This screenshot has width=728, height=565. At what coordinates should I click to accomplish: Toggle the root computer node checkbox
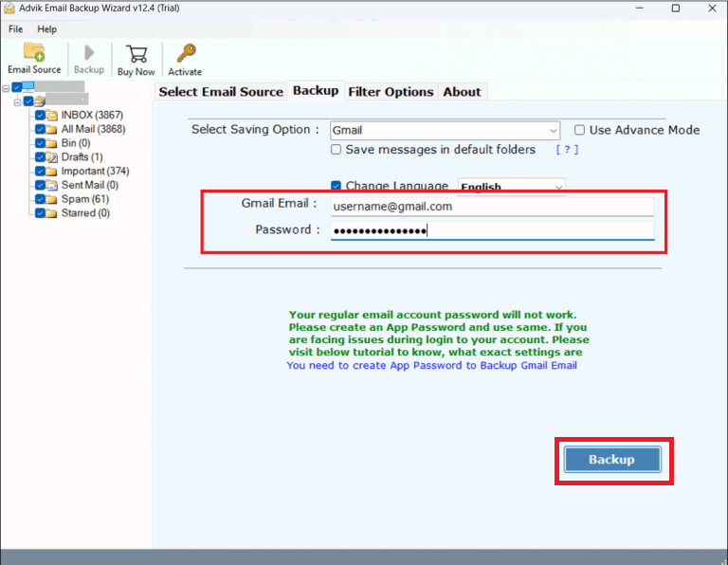(17, 87)
